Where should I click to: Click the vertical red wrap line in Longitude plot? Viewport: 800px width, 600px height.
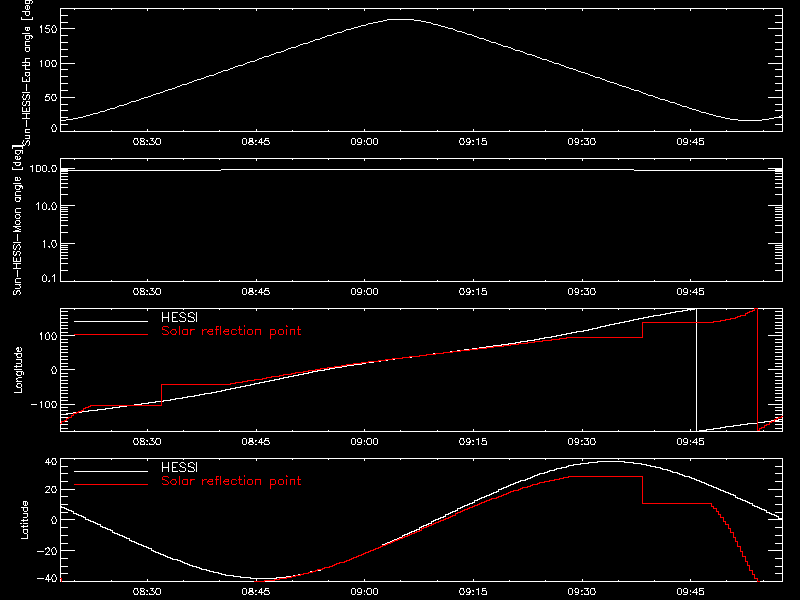point(758,370)
